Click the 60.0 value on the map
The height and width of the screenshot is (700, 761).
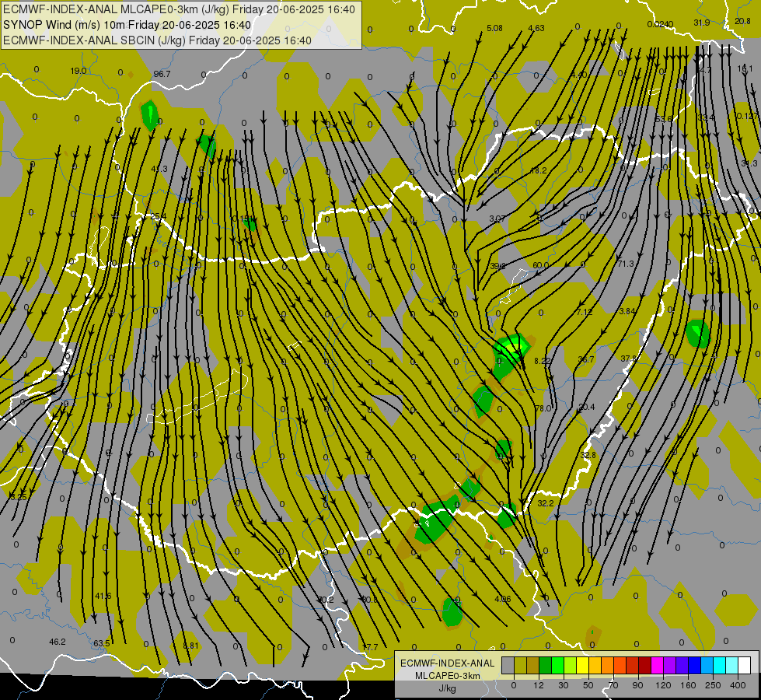click(541, 265)
